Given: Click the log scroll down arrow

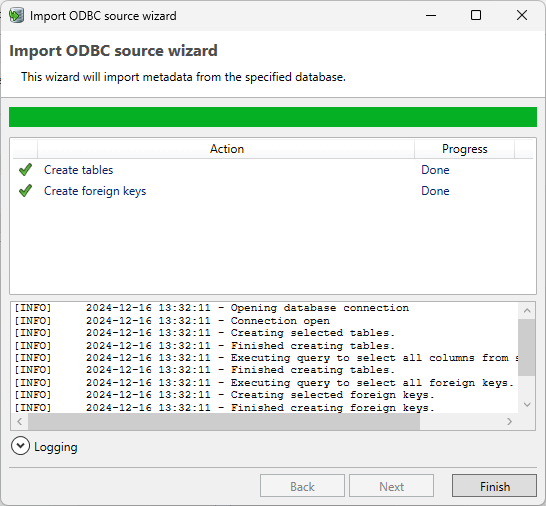Looking at the screenshot, I should 527,405.
